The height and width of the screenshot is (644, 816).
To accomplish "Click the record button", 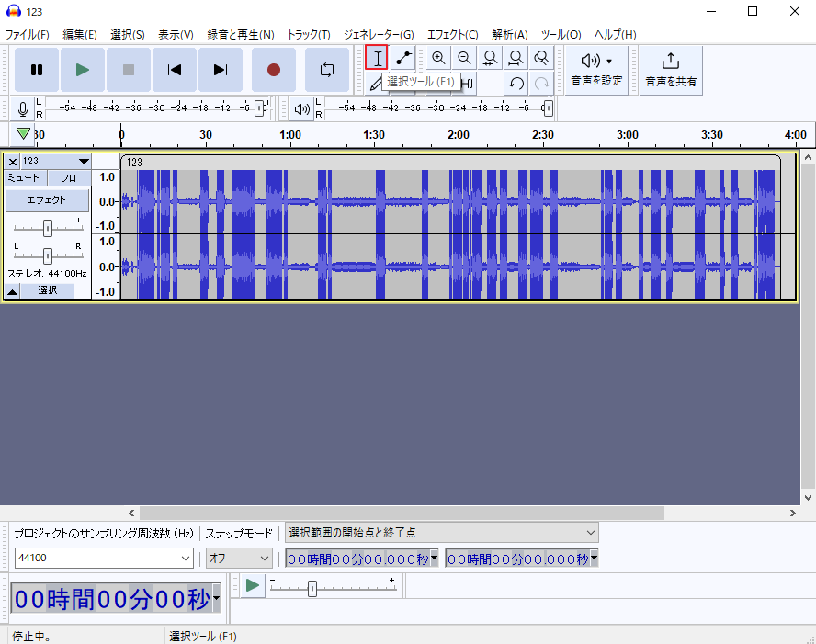I will (x=273, y=69).
